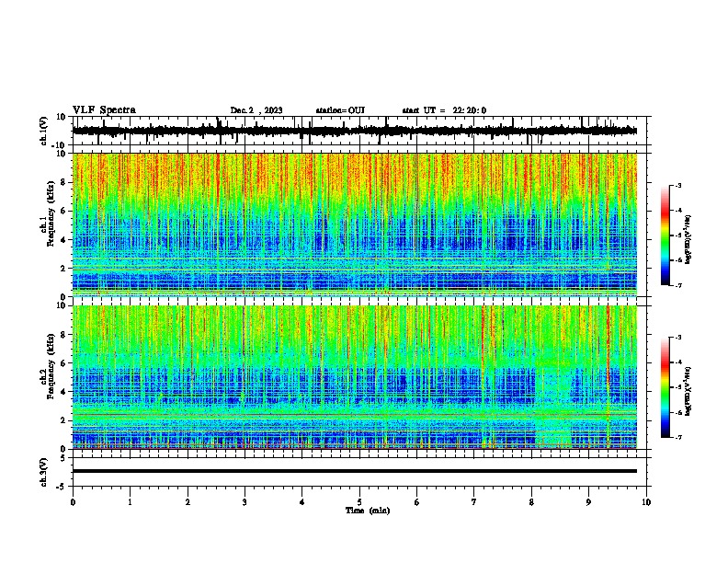The width and height of the screenshot is (728, 563).
Task: Click the "2" tick on the time axis
Action: (x=188, y=502)
